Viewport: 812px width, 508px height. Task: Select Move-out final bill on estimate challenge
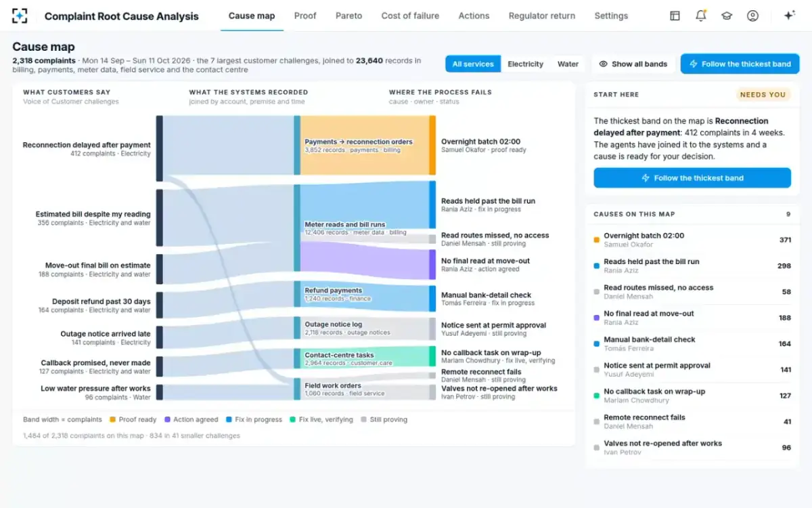pos(95,270)
